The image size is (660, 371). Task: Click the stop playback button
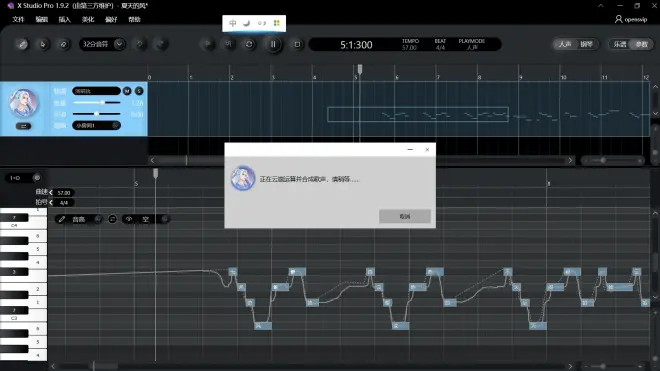[297, 44]
